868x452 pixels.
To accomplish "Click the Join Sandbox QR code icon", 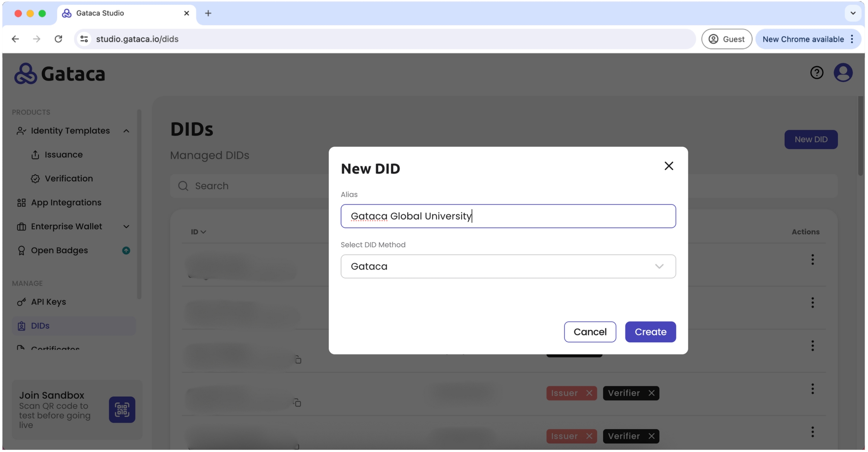I will (x=122, y=409).
